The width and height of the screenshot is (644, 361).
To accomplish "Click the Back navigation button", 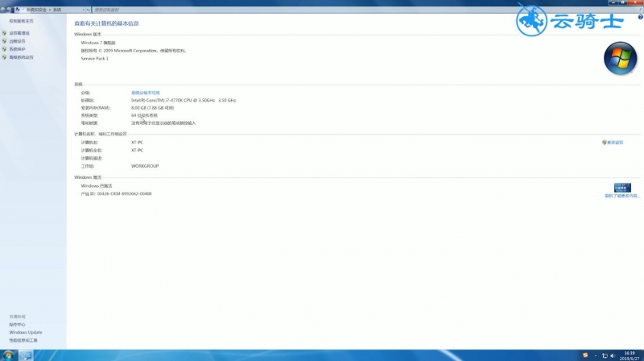I will tap(3, 9).
